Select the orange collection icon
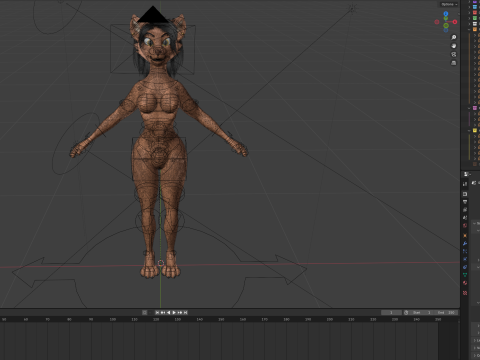Viewport: 480px width, 360px height. tap(475, 29)
